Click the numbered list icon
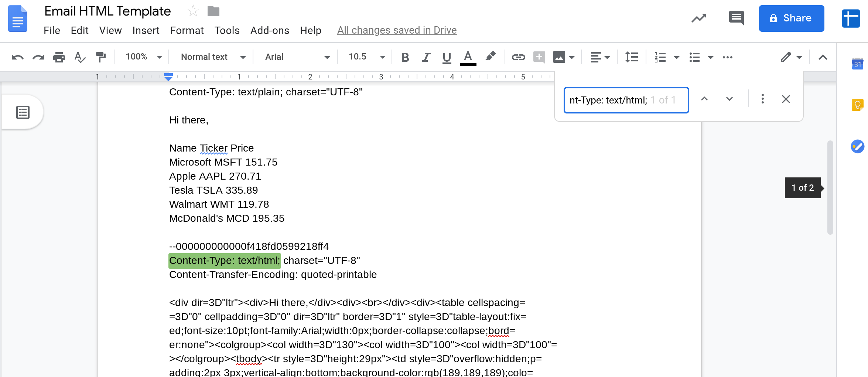The width and height of the screenshot is (868, 377). [x=660, y=57]
